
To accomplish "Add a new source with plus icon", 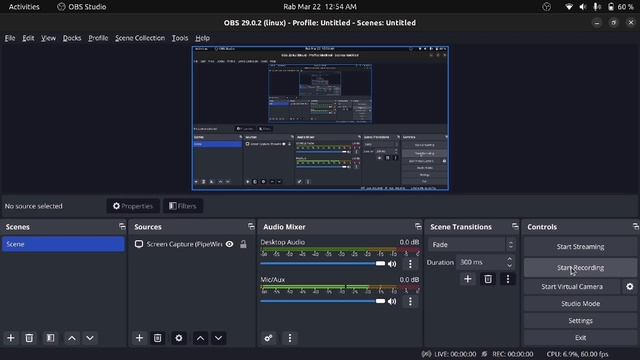I will coord(139,338).
